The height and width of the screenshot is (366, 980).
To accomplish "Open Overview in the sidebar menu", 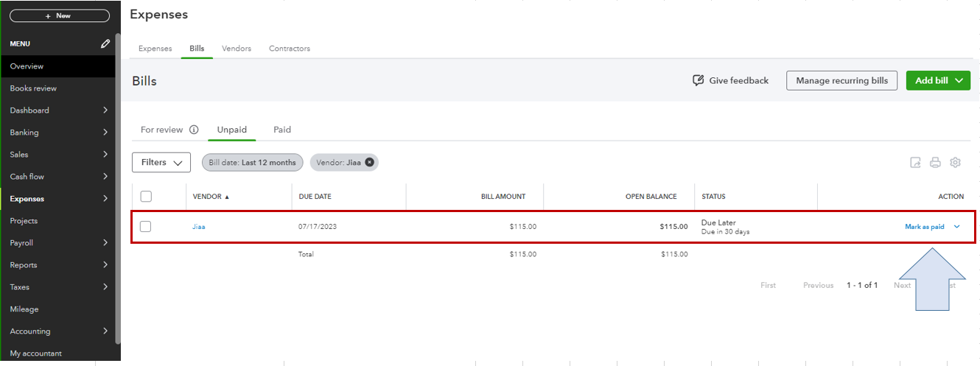I will click(57, 66).
